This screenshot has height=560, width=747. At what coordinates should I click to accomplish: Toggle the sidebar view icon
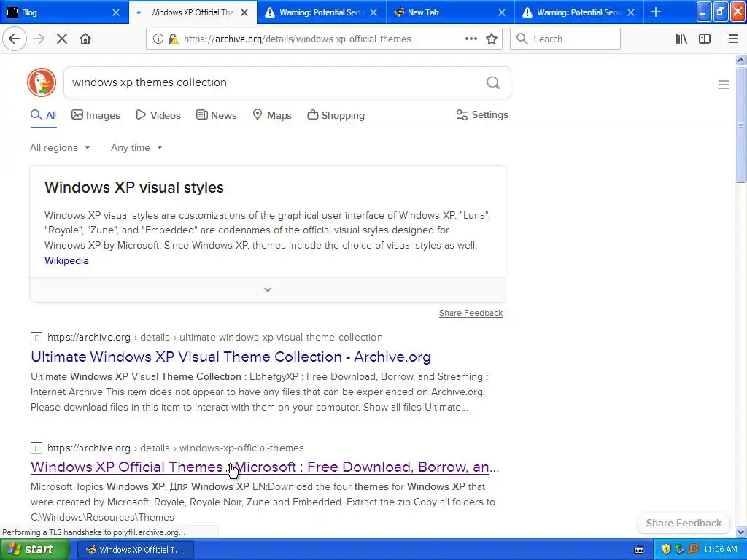point(705,39)
